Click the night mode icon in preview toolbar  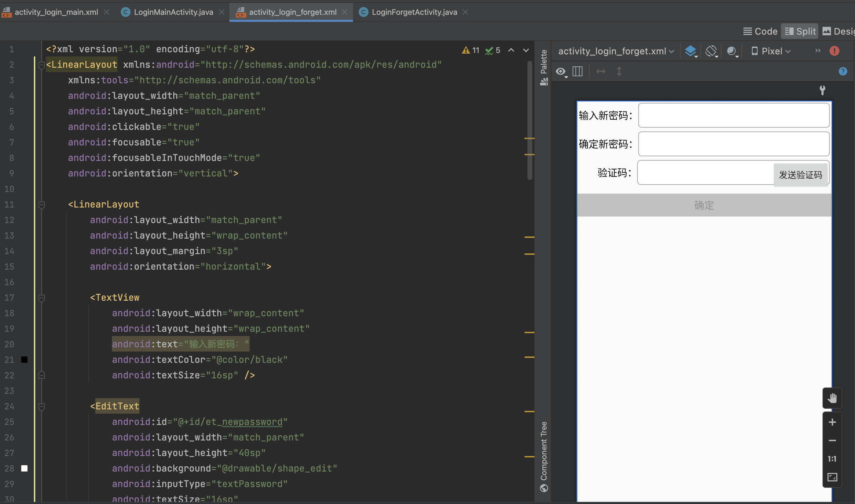pyautogui.click(x=732, y=51)
